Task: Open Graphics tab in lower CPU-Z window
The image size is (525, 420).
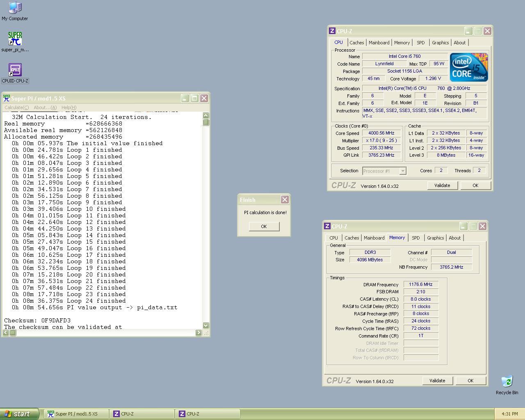Action: 436,238
